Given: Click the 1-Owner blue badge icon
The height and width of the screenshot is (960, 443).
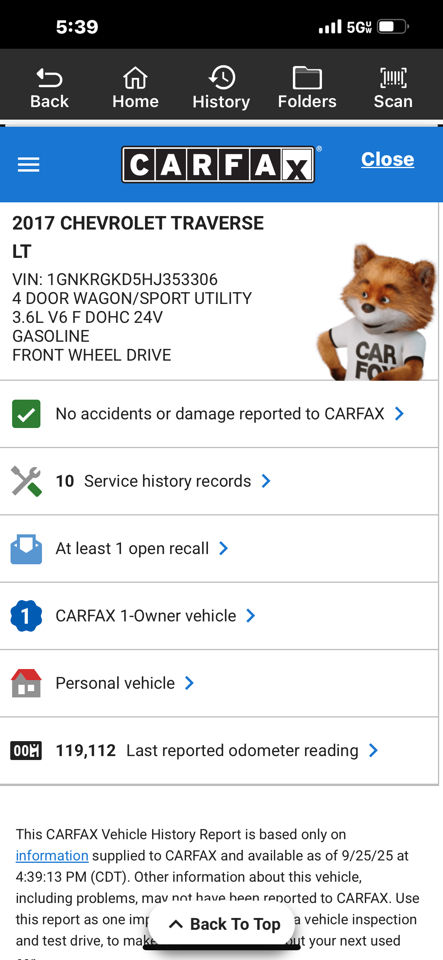Looking at the screenshot, I should [x=26, y=616].
